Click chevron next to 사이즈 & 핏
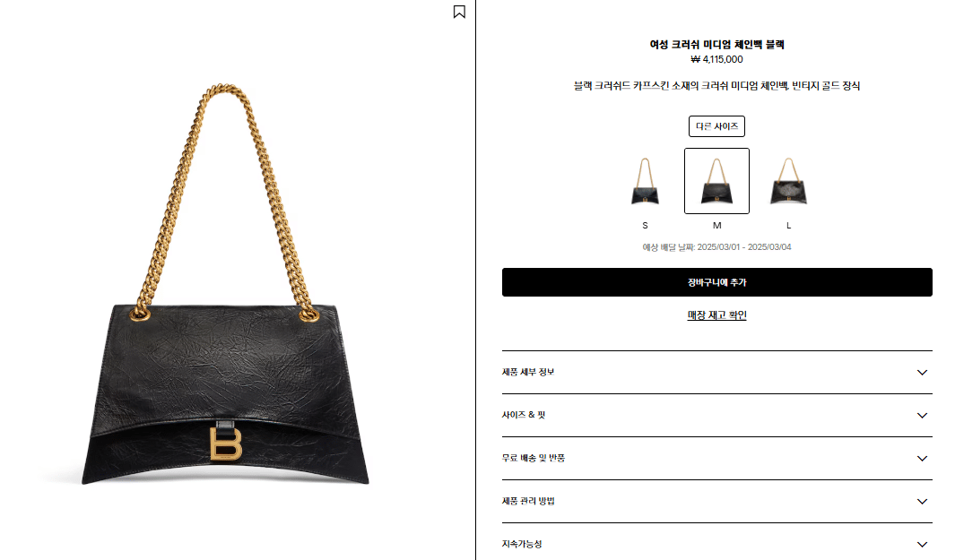 922,416
